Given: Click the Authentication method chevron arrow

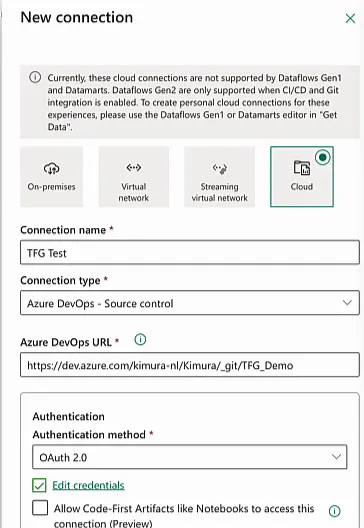Looking at the screenshot, I should pyautogui.click(x=336, y=457).
